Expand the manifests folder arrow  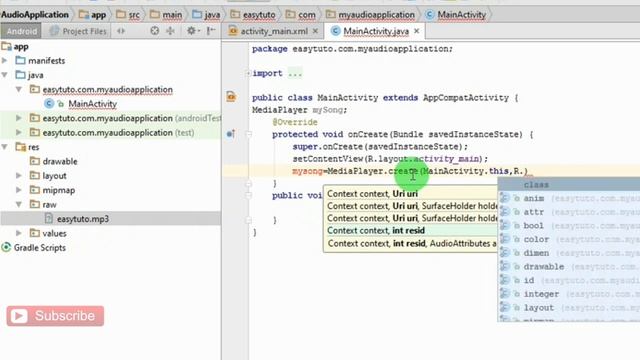(x=5, y=60)
